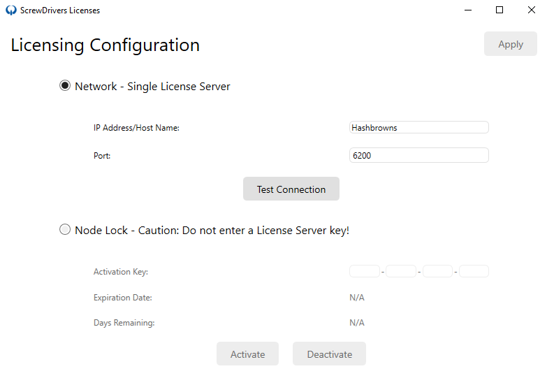This screenshot has width=547, height=392.
Task: Click first Activation Key segment box
Action: (365, 271)
